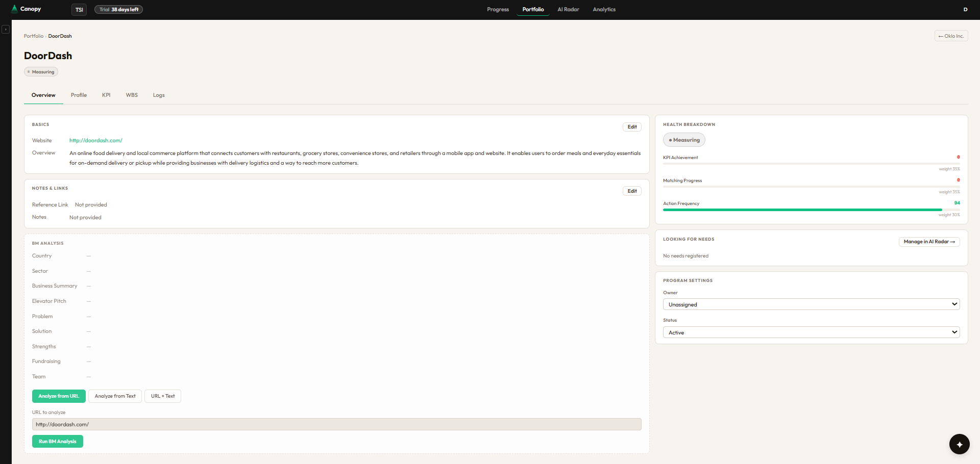The image size is (980, 464).
Task: Click the KPI Achievement progress bar
Action: [x=812, y=164]
